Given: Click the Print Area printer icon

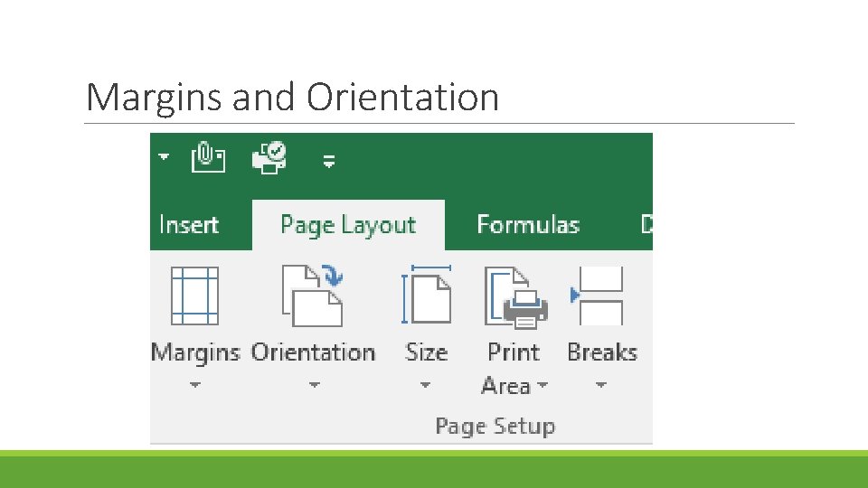Looking at the screenshot, I should point(516,297).
